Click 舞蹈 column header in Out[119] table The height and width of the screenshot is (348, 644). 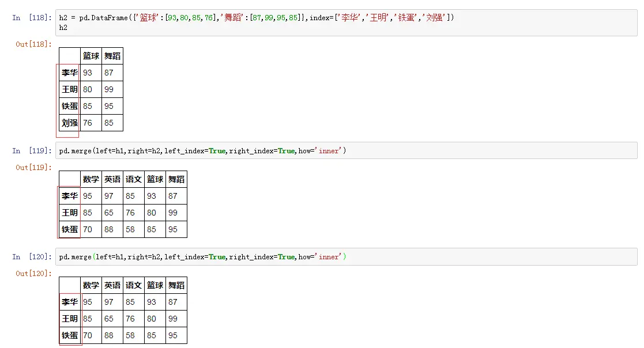tap(176, 179)
